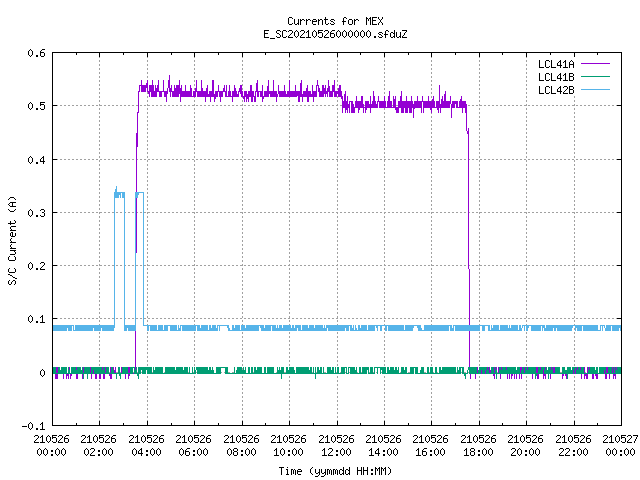Click the 0.5 y-axis tick label
640x480 pixels.
tap(36, 106)
